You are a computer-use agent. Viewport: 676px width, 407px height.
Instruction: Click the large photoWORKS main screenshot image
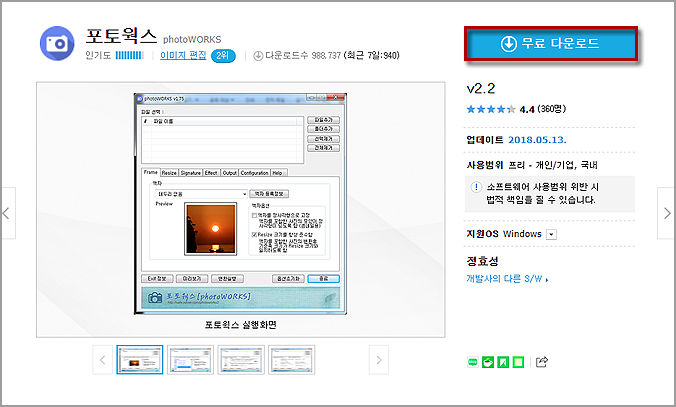pos(240,204)
